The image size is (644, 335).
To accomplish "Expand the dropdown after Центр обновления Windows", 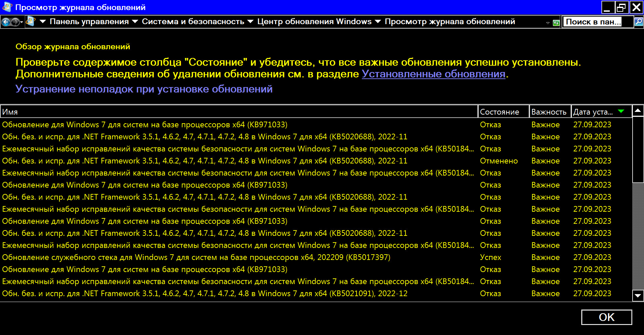I will (378, 21).
